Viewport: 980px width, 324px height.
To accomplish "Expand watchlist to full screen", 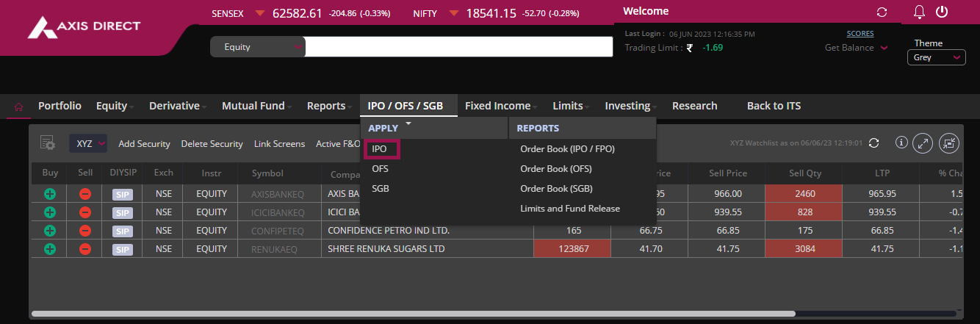I will [x=923, y=143].
